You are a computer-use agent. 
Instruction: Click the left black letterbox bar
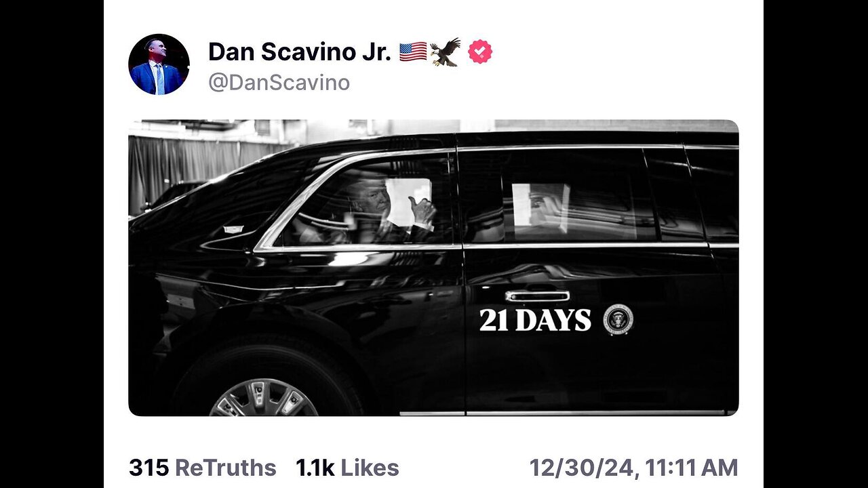[52, 244]
